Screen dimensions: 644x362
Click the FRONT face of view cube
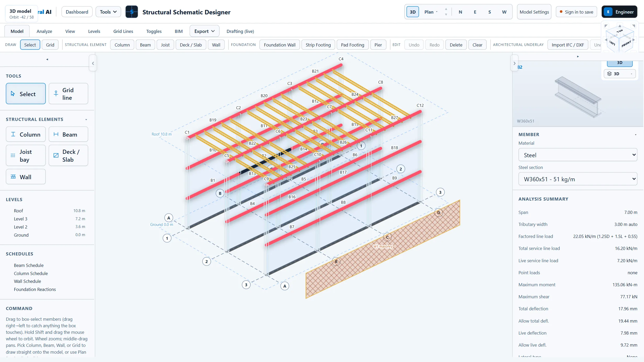pyautogui.click(x=626, y=44)
